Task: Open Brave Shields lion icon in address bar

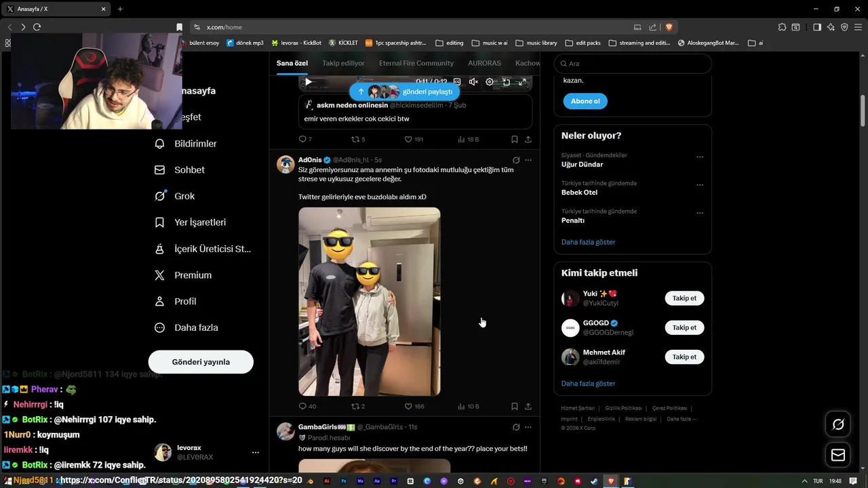Action: click(669, 27)
